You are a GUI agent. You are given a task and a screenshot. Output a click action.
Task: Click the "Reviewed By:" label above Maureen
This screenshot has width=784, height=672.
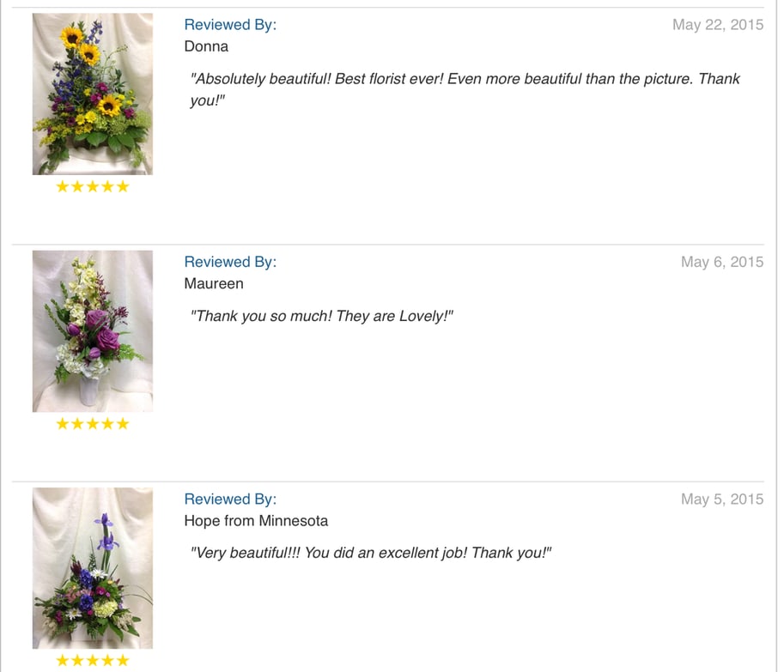click(230, 262)
